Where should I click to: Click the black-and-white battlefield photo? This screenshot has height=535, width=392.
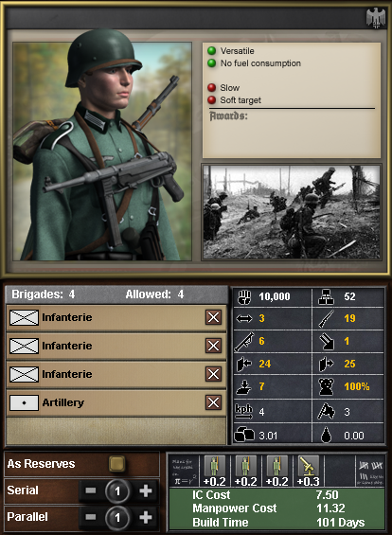click(292, 212)
